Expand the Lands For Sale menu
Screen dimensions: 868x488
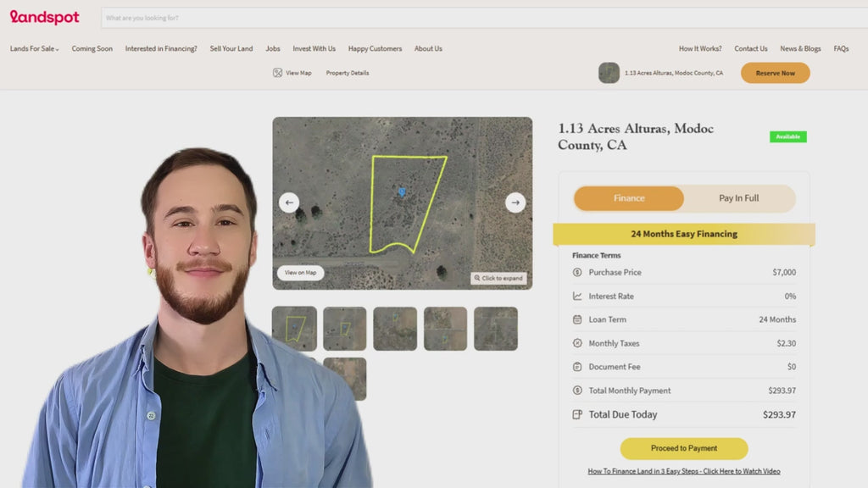pos(34,49)
